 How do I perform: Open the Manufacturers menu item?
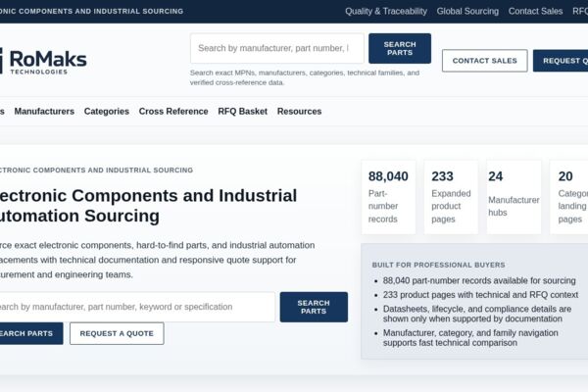click(44, 112)
